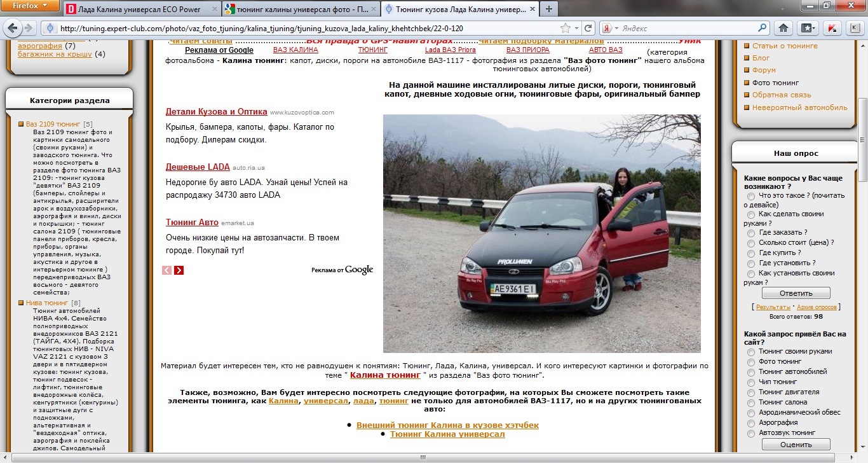
Task: Go to 'Блог' site menu item
Action: 761,58
